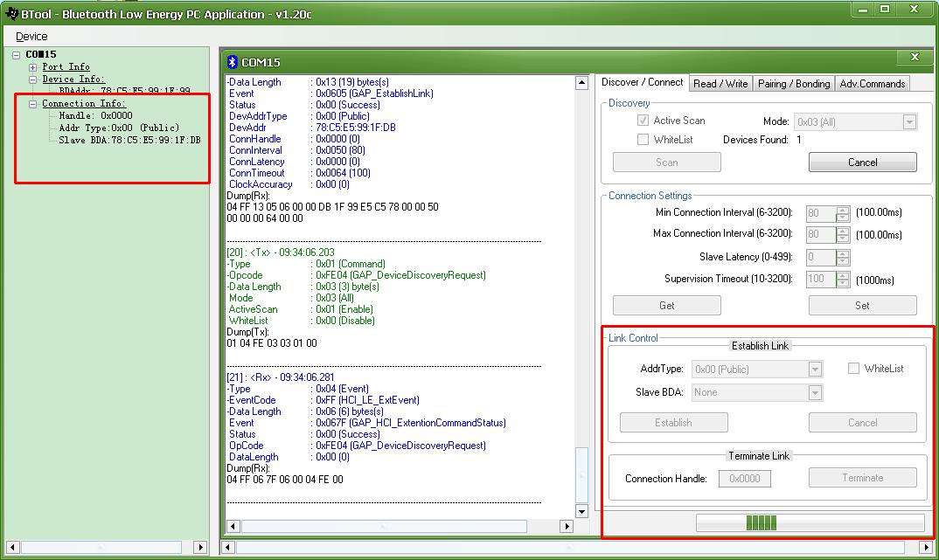
Task: Click the Cancel button in Establish Link
Action: click(862, 422)
